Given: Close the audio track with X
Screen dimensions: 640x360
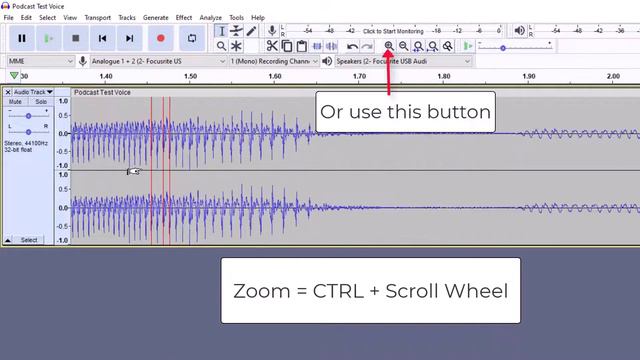Looking at the screenshot, I should click(8, 92).
